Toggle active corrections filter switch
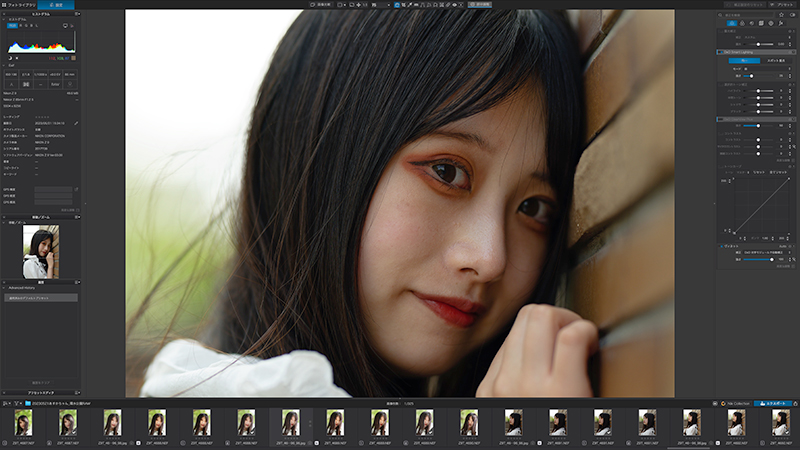The width and height of the screenshot is (800, 450). [x=792, y=15]
